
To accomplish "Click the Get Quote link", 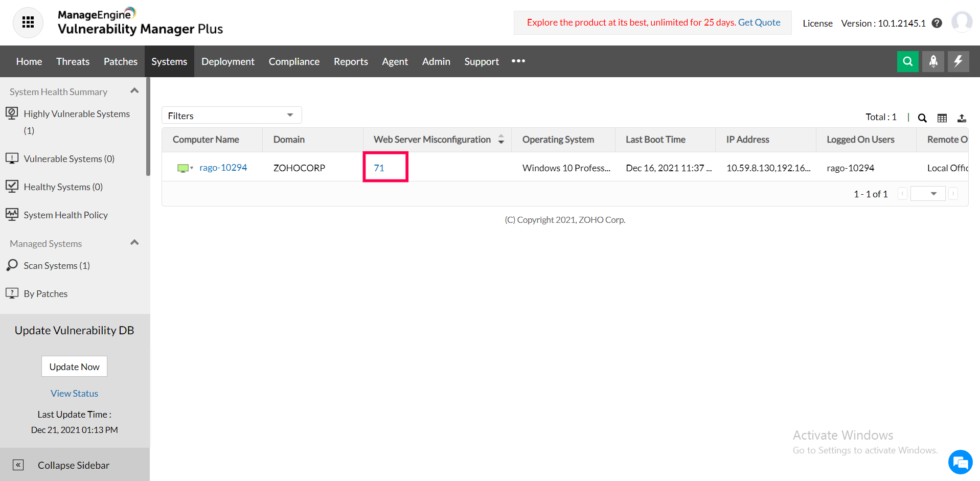I will click(x=759, y=22).
